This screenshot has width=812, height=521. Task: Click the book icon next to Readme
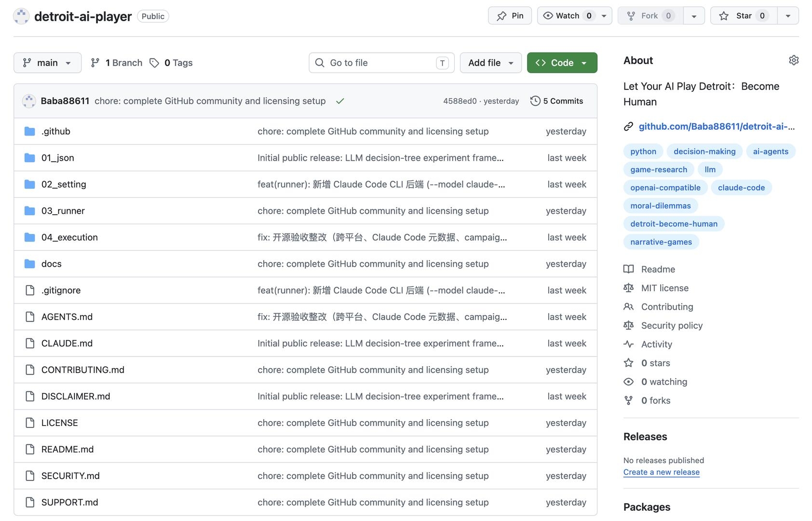point(628,269)
